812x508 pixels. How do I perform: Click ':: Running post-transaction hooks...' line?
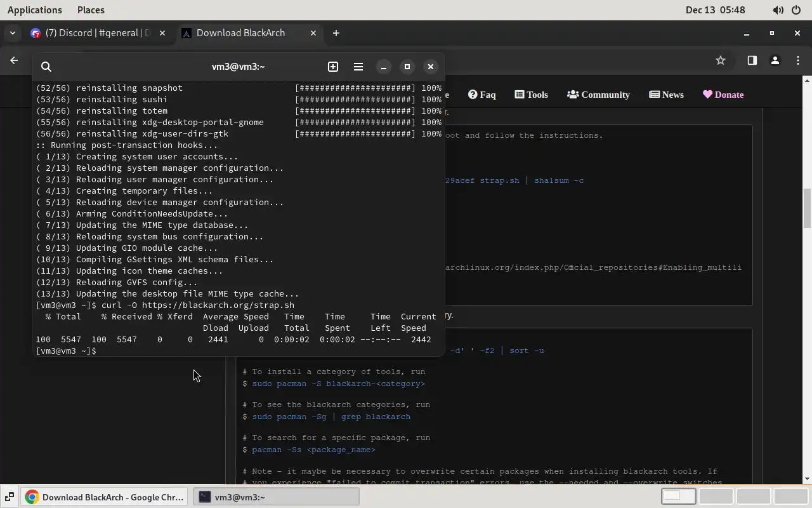click(x=127, y=145)
